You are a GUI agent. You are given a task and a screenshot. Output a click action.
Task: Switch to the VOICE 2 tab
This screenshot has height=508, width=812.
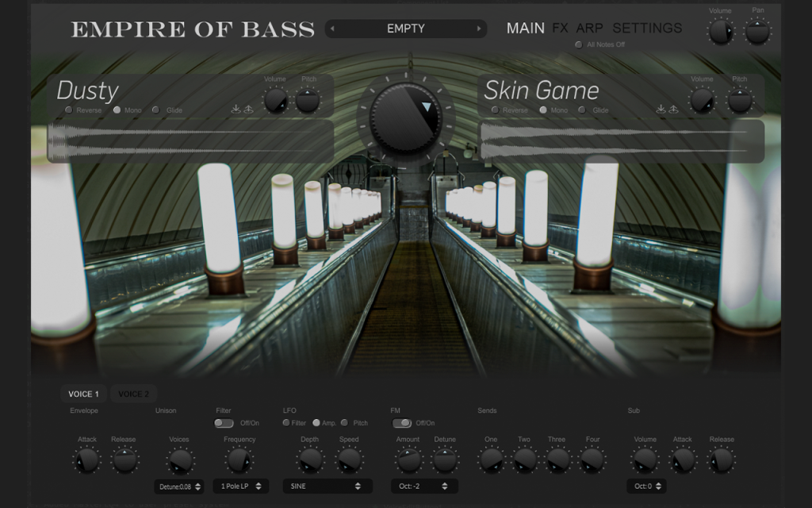(133, 394)
